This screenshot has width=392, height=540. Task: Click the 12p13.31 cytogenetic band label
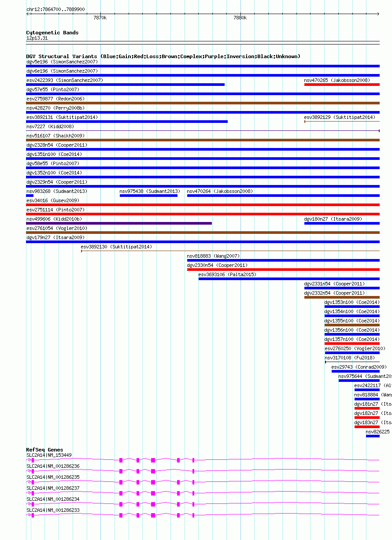pyautogui.click(x=37, y=38)
